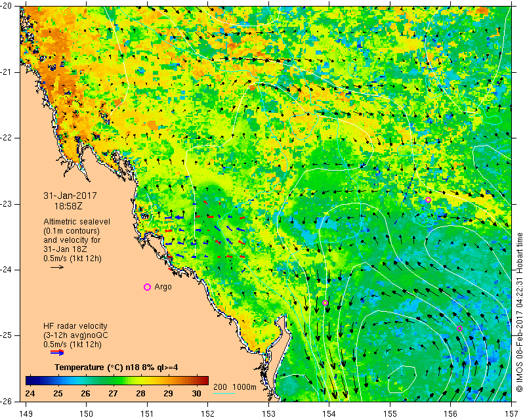The height and width of the screenshot is (420, 525).
Task: Click the 'and velocity for' text
Action: click(x=72, y=240)
